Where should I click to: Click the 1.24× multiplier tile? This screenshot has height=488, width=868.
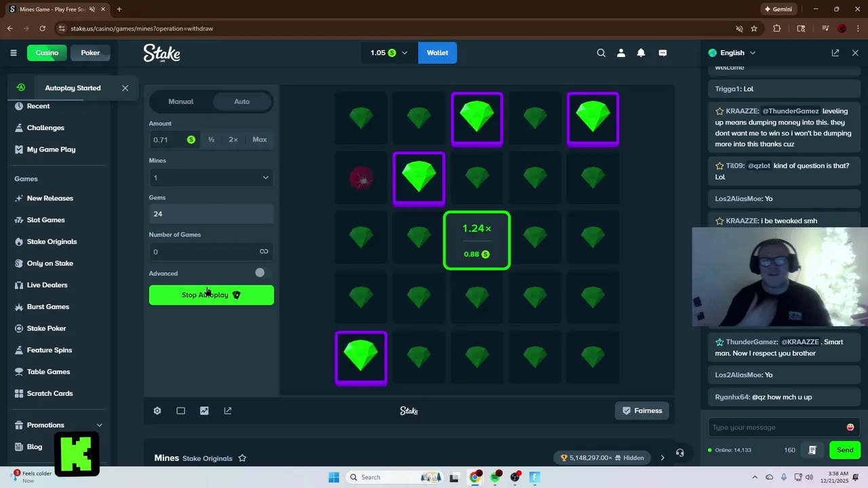point(477,241)
